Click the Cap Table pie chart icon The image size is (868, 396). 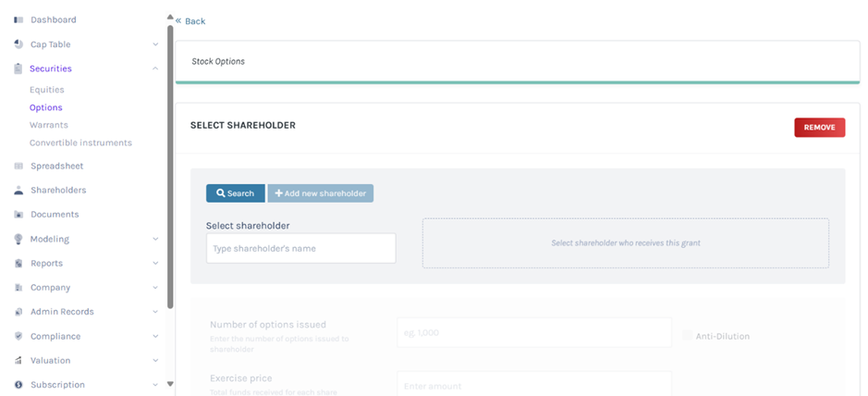click(x=18, y=44)
